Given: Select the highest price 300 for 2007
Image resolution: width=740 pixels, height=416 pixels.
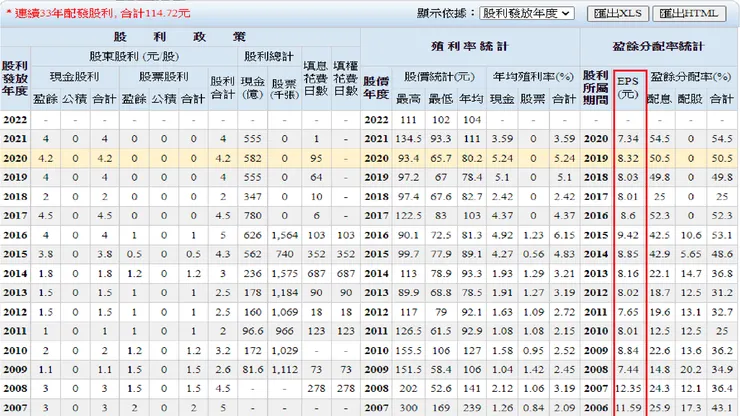Looking at the screenshot, I should tap(408, 408).
